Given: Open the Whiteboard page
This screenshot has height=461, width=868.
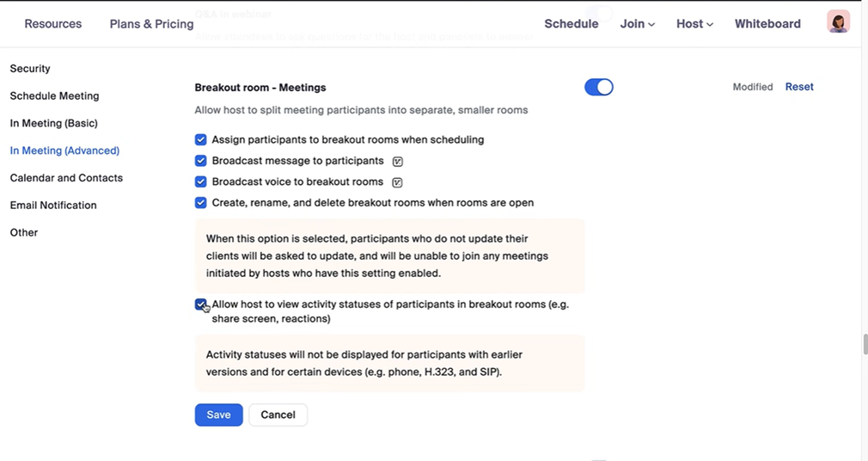Looking at the screenshot, I should (767, 24).
